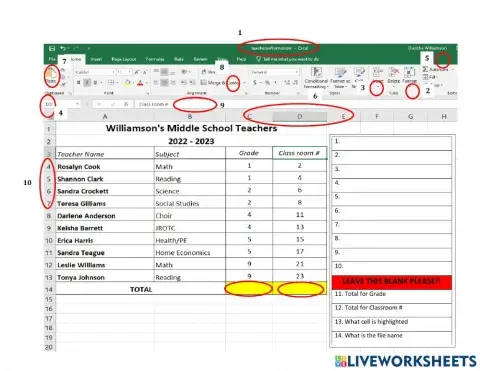Click the Percent Style icon

coord(267,82)
